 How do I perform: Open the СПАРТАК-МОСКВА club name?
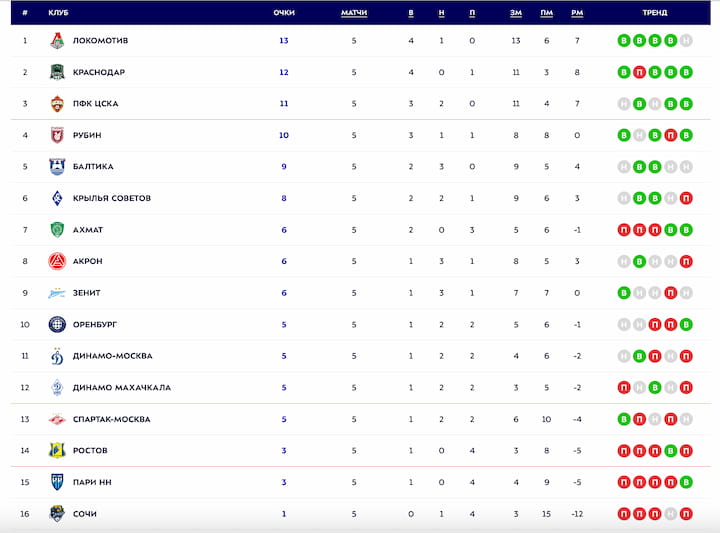pyautogui.click(x=112, y=419)
